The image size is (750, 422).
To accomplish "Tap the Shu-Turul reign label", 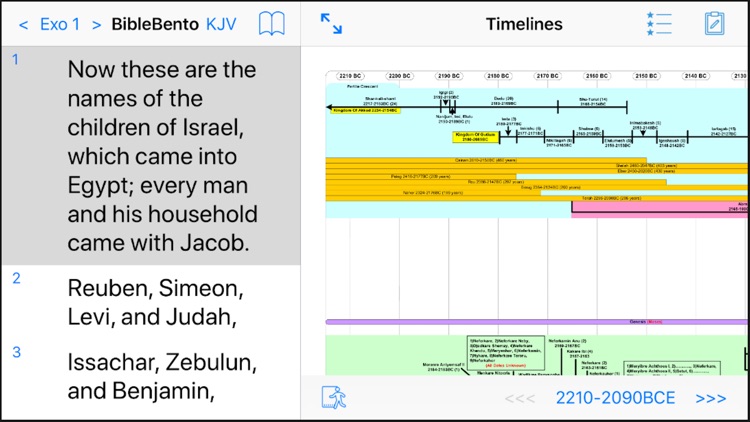I will 593,101.
